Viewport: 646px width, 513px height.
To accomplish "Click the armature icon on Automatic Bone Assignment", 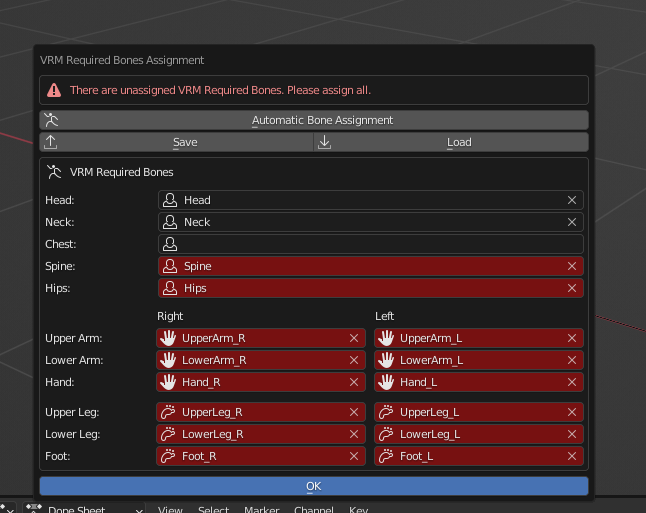I will 51,120.
